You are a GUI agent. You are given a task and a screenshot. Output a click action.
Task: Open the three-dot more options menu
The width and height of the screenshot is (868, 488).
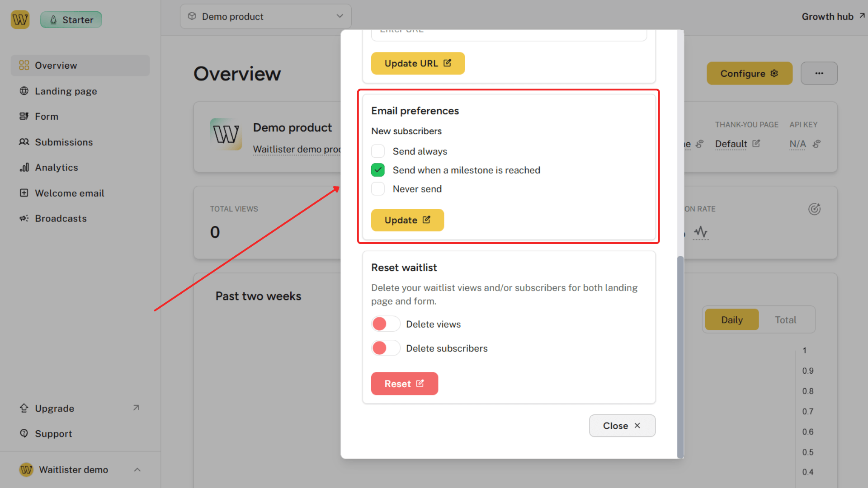[x=819, y=73]
